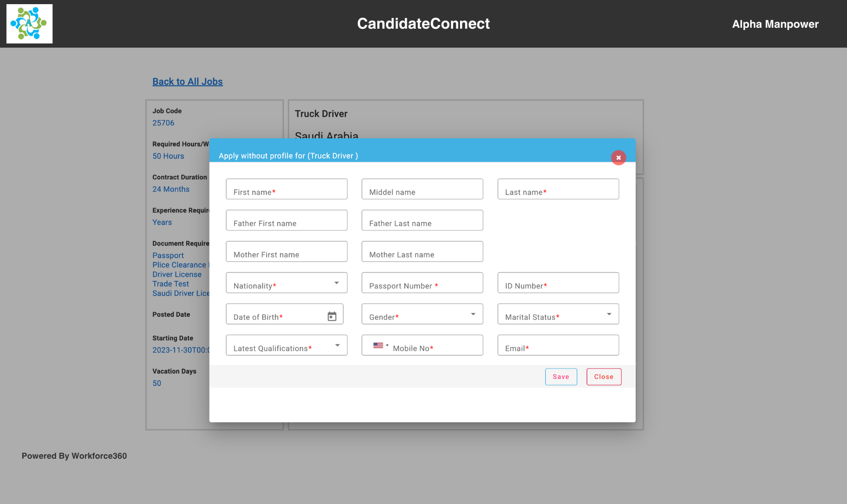
Task: Follow the Back to All Jobs link
Action: (x=187, y=82)
